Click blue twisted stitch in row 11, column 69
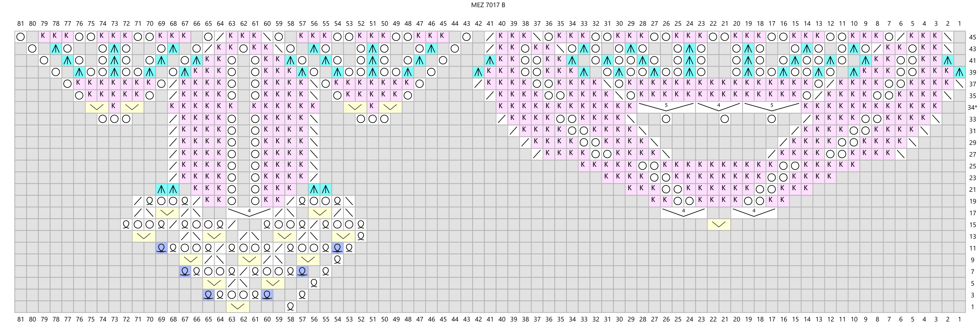The width and height of the screenshot is (980, 327). (x=161, y=248)
